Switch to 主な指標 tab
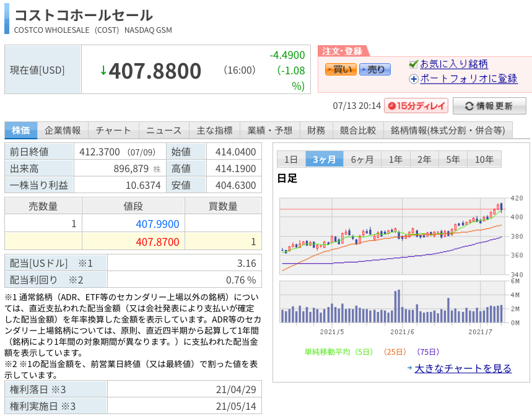 pyautogui.click(x=214, y=131)
